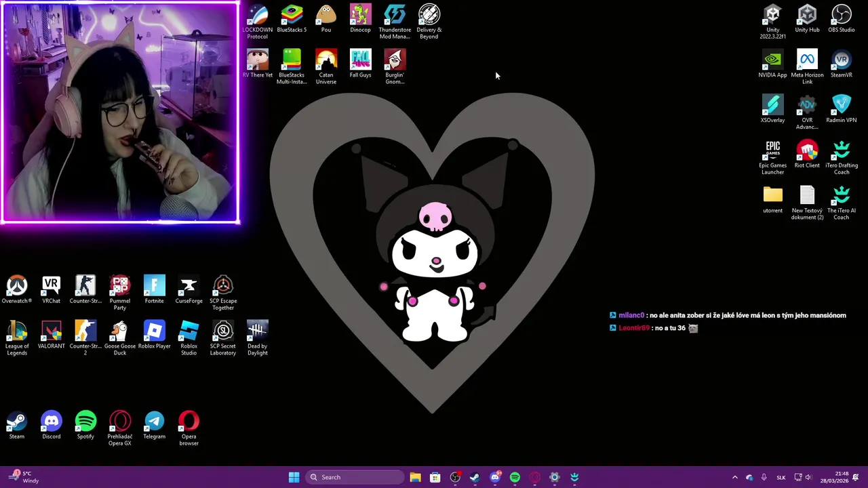
Task: Switch to Discord in the taskbar
Action: point(495,477)
